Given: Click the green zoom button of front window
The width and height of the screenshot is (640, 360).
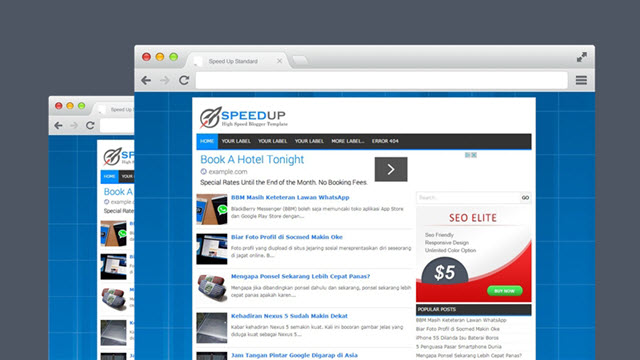Looking at the screenshot, I should [173, 57].
